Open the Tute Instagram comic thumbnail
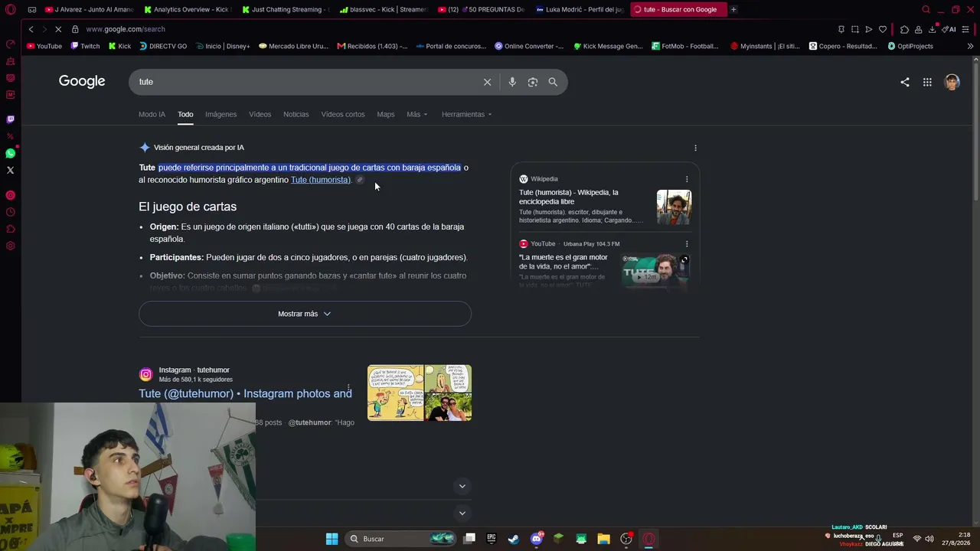This screenshot has width=980, height=551. click(x=420, y=393)
